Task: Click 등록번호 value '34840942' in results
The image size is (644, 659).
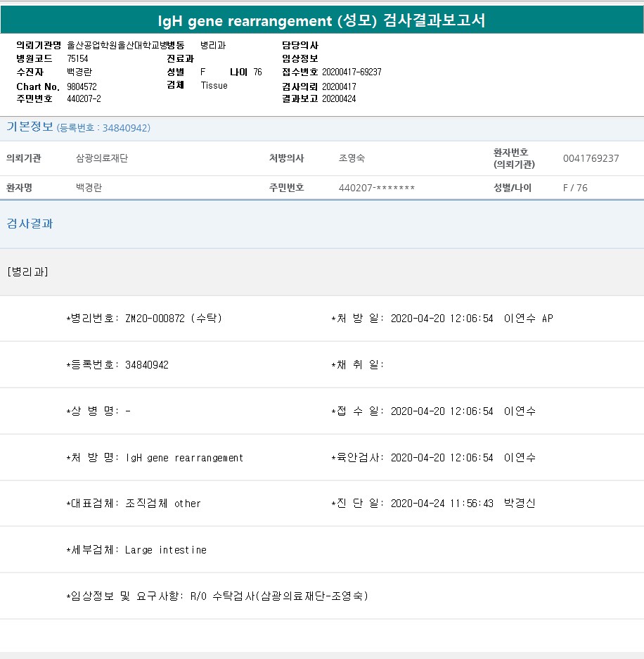Action: (x=147, y=365)
